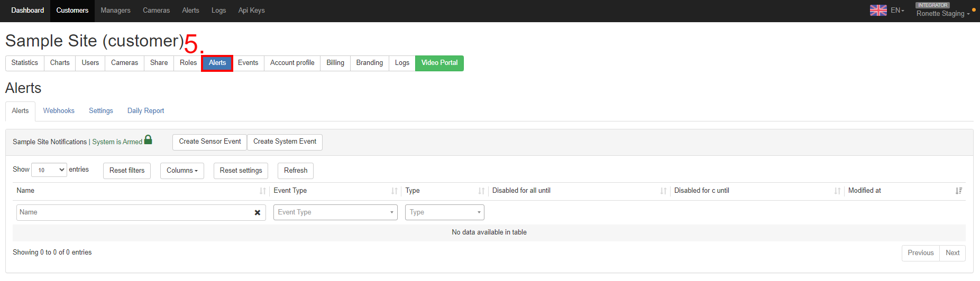Viewport: 980px width, 281px height.
Task: Click the UK flag language icon
Action: [878, 11]
